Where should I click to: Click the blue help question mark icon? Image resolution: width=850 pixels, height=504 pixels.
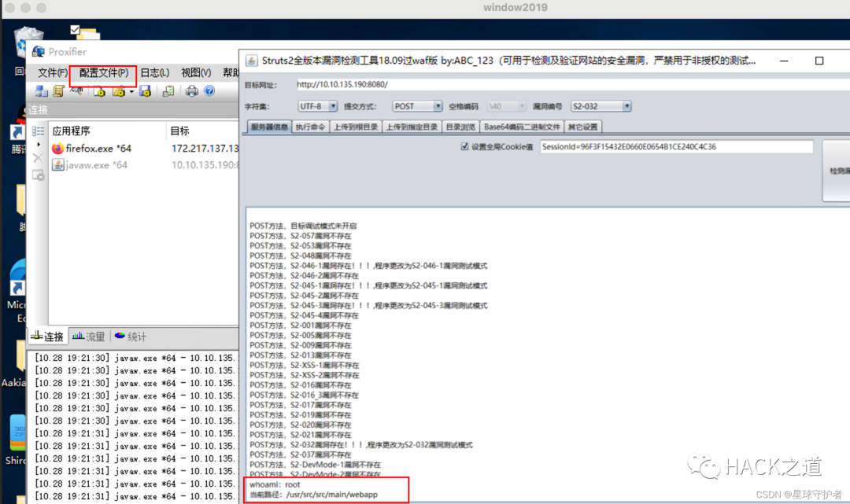(x=209, y=90)
